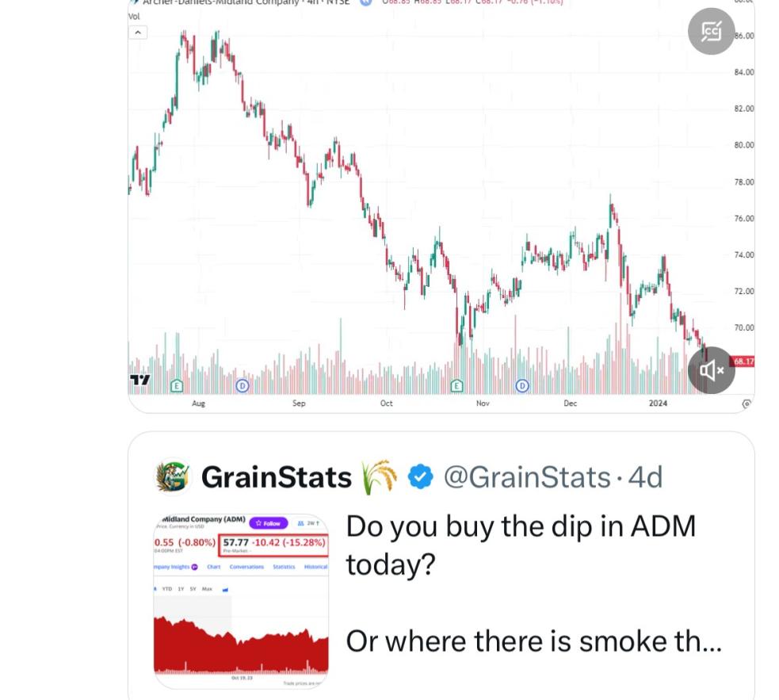Click the late-October earnings E marker
The width and height of the screenshot is (779, 700).
(456, 386)
